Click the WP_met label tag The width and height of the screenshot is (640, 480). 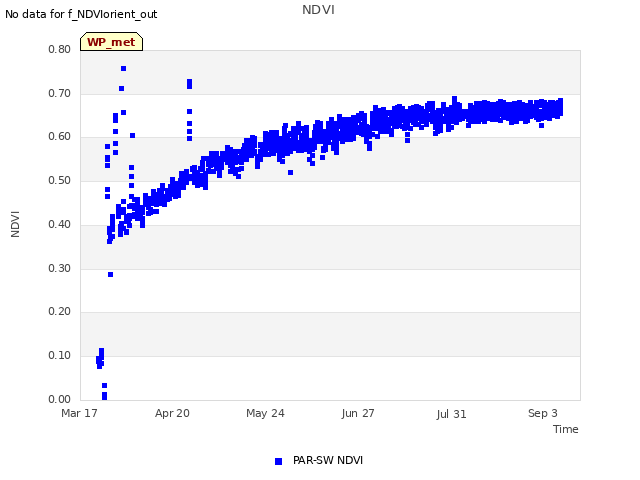(111, 42)
